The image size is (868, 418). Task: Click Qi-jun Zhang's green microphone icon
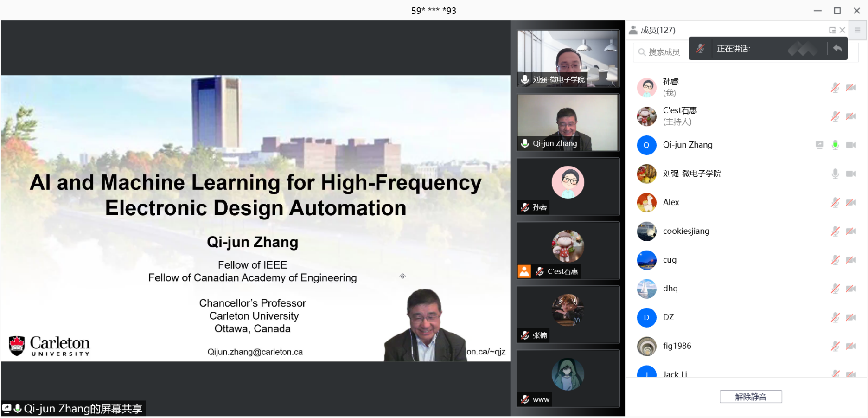click(x=835, y=145)
